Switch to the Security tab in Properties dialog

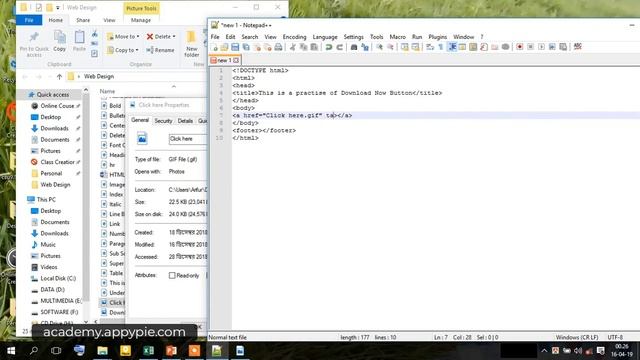coord(163,121)
